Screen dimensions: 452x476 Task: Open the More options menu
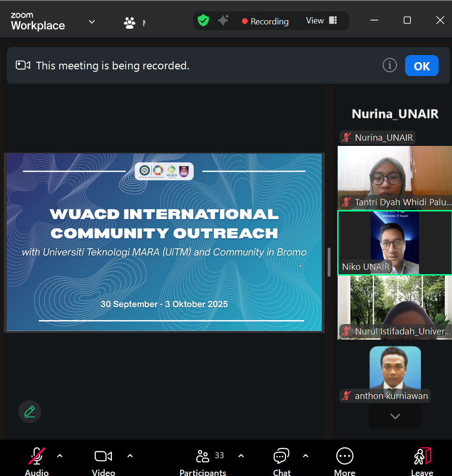point(344,461)
